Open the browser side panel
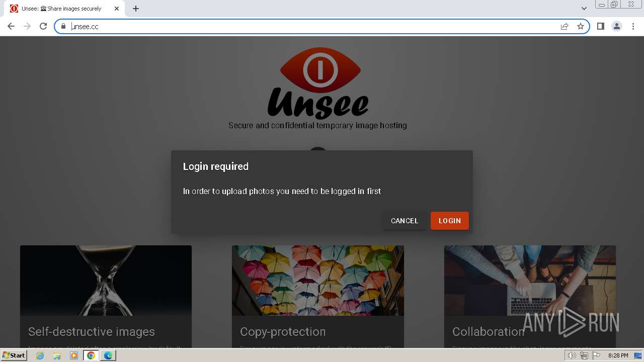644x362 pixels. tap(600, 26)
